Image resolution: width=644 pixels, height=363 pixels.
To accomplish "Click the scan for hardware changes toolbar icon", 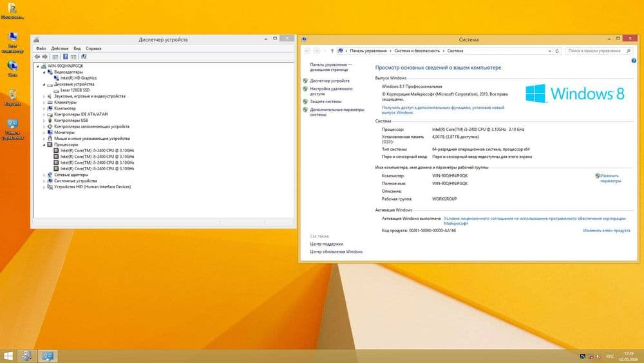I will [84, 57].
